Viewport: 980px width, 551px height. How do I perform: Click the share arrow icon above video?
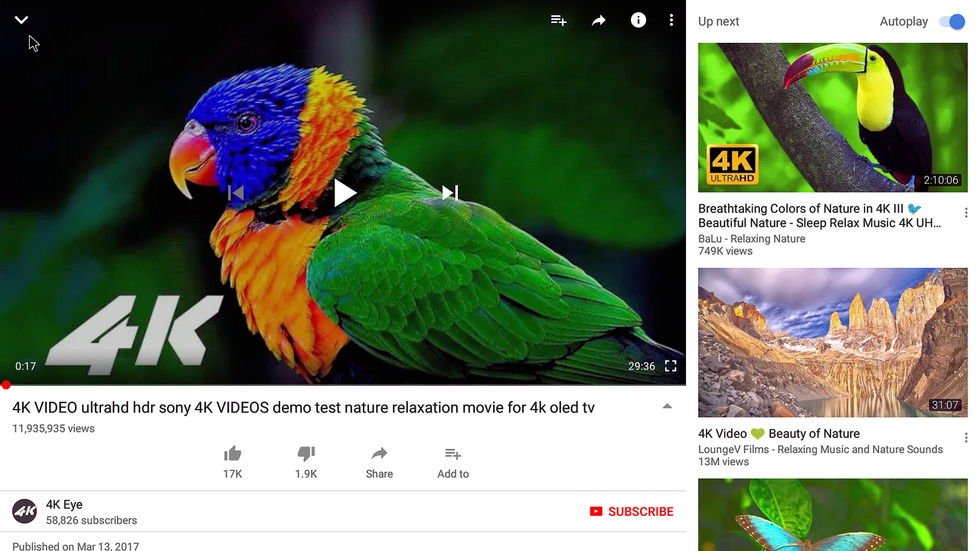(x=599, y=21)
